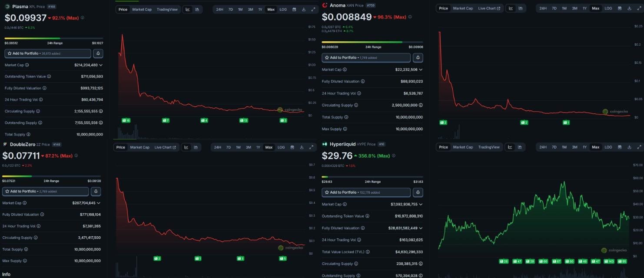Image resolution: width=644 pixels, height=278 pixels.
Task: Select line chart icon on Plasma chart
Action: pos(188,9)
